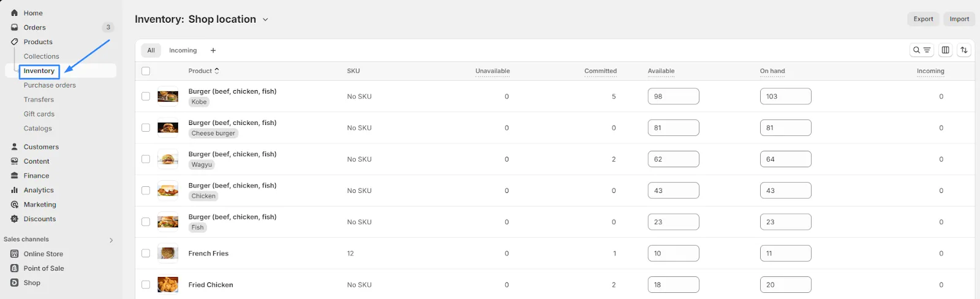Image resolution: width=980 pixels, height=299 pixels.
Task: Open the Fried Chicken product name
Action: click(x=211, y=284)
